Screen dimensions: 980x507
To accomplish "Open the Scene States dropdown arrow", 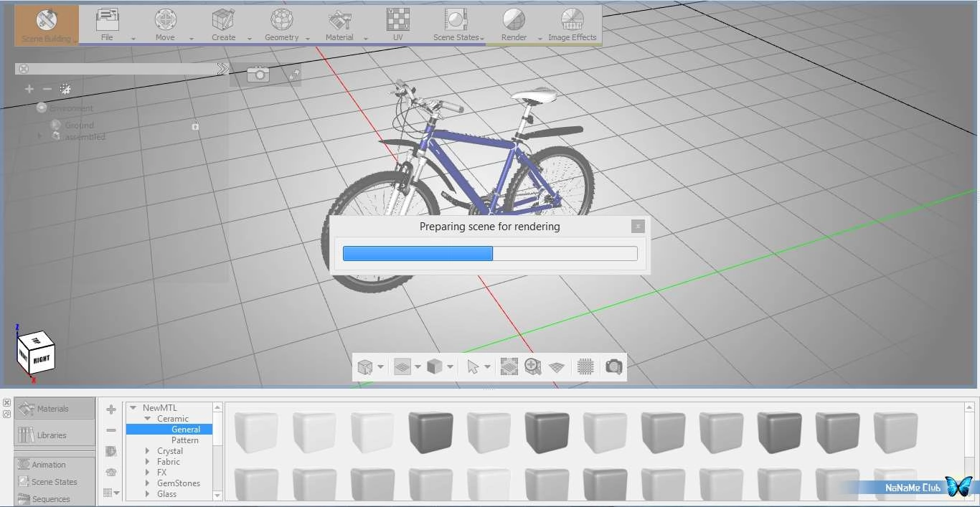I will (x=482, y=39).
